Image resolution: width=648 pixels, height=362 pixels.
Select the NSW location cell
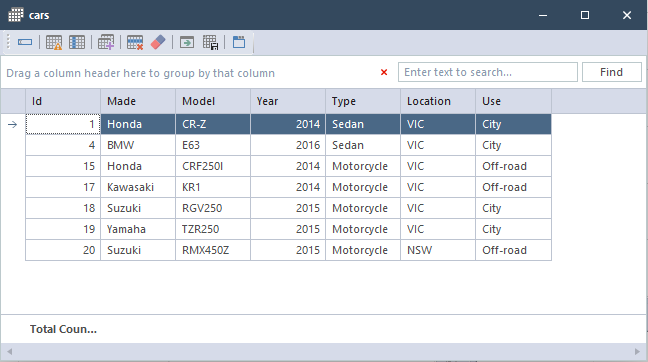point(438,250)
